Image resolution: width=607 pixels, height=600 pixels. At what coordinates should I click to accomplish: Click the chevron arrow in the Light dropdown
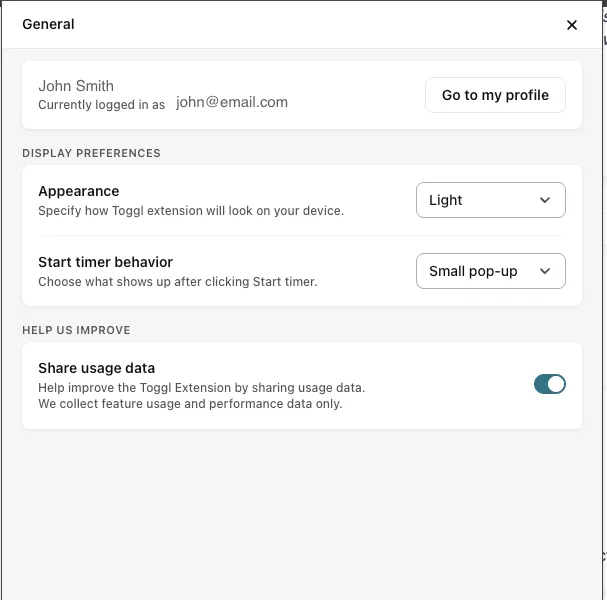(x=545, y=200)
